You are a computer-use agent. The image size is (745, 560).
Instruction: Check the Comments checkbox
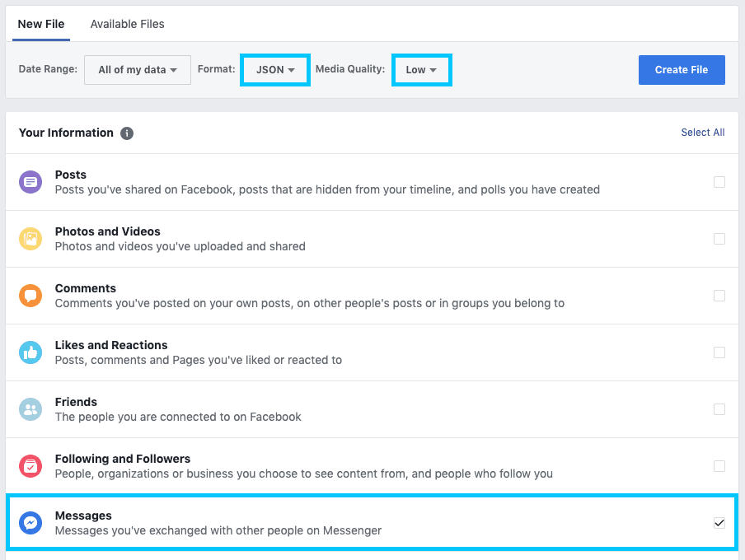[719, 296]
